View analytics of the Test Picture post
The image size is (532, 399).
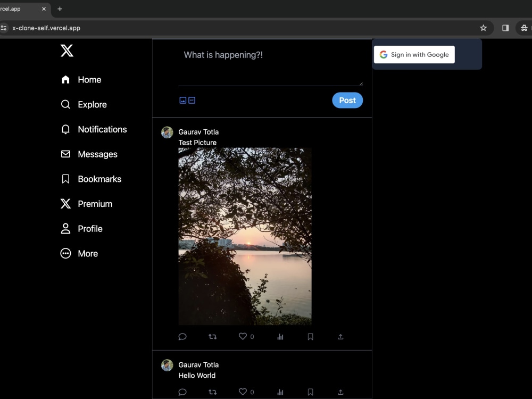pyautogui.click(x=280, y=337)
